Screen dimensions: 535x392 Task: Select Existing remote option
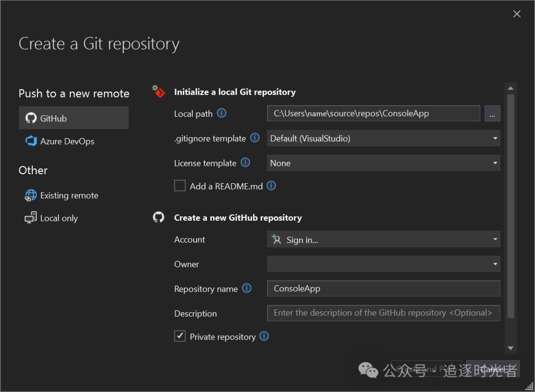69,196
